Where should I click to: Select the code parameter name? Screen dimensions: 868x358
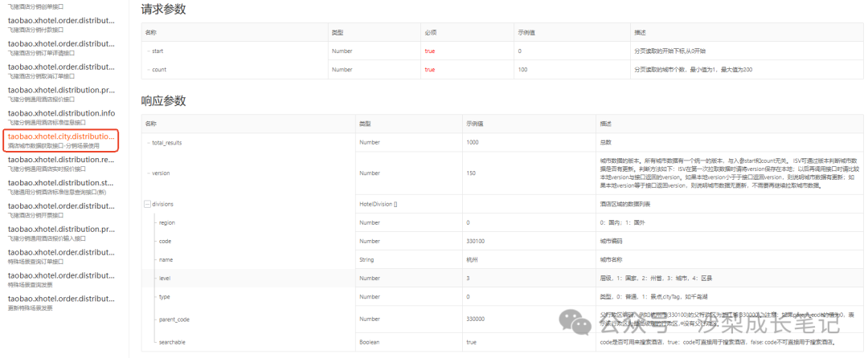click(x=165, y=241)
